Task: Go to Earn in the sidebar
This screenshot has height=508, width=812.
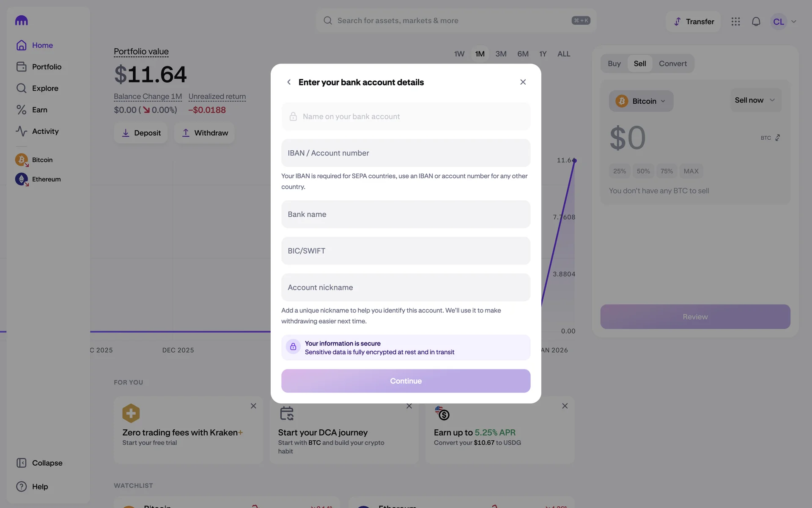Action: (39, 110)
